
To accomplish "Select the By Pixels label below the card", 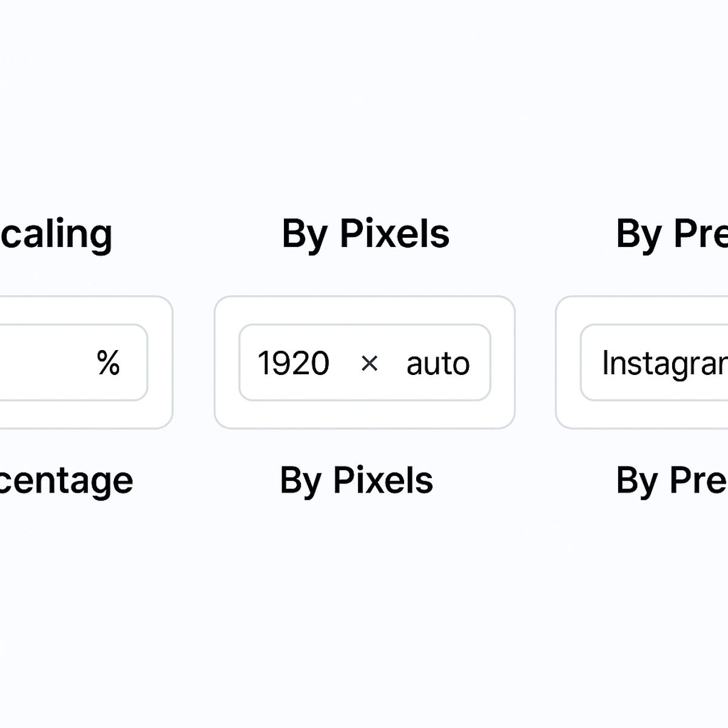I will pos(356,480).
